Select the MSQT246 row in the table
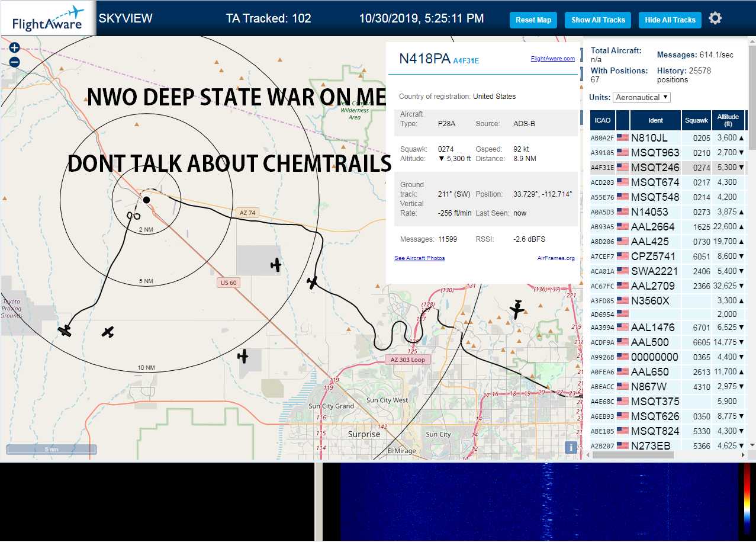756x542 pixels. 668,168
